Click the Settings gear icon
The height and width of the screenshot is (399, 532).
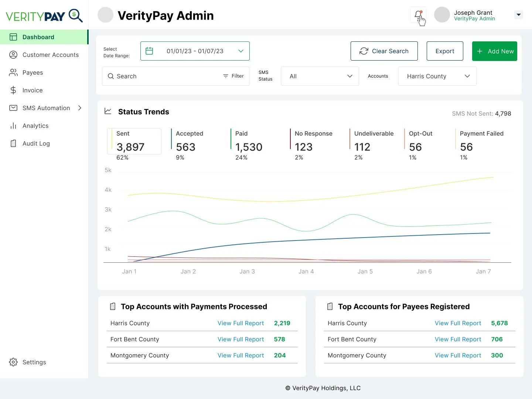click(13, 362)
